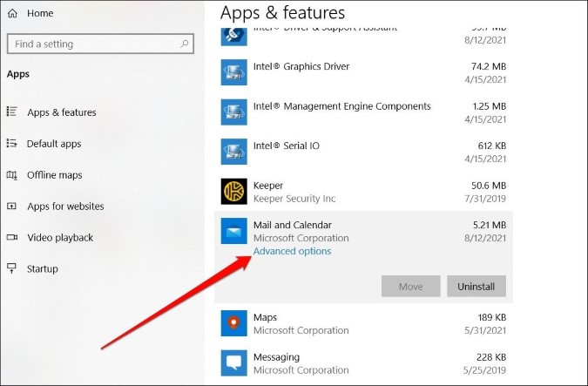The image size is (588, 386).
Task: Click the Intel Serial IO icon
Action: click(x=233, y=152)
